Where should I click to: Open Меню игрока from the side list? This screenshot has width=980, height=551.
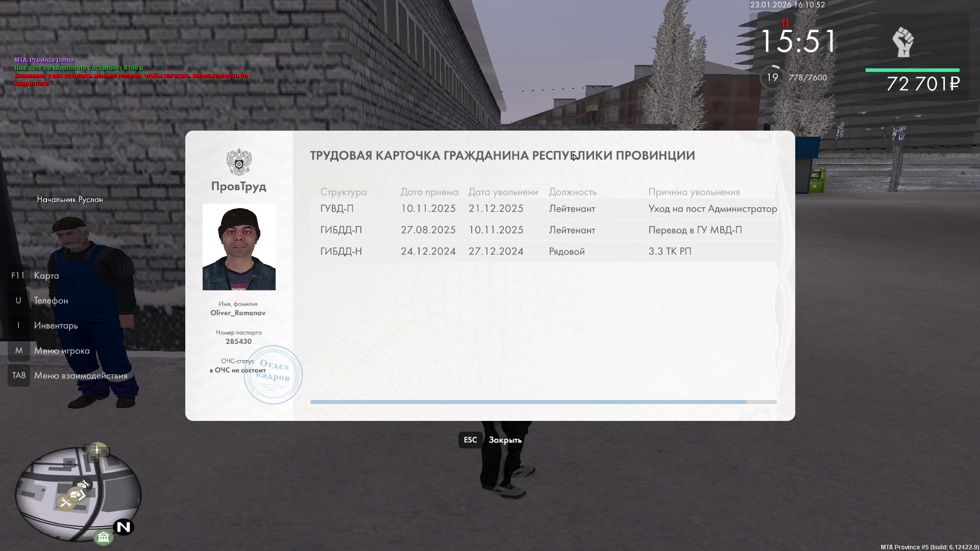pos(62,350)
